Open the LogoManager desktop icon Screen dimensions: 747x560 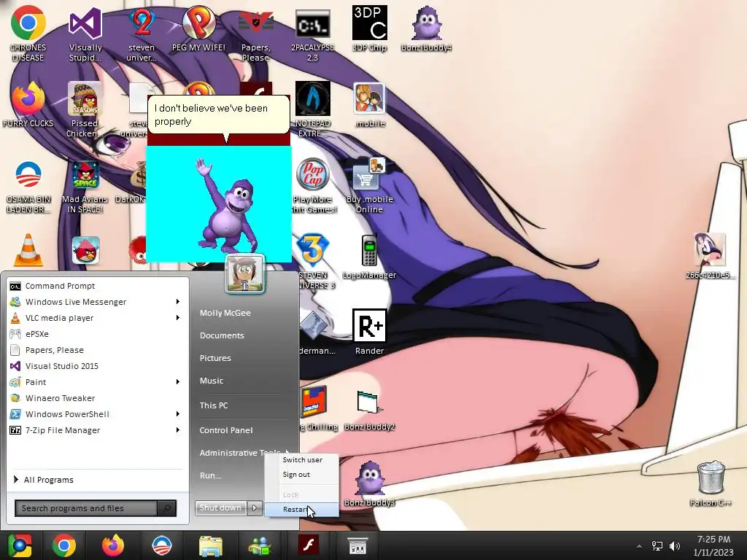(369, 256)
